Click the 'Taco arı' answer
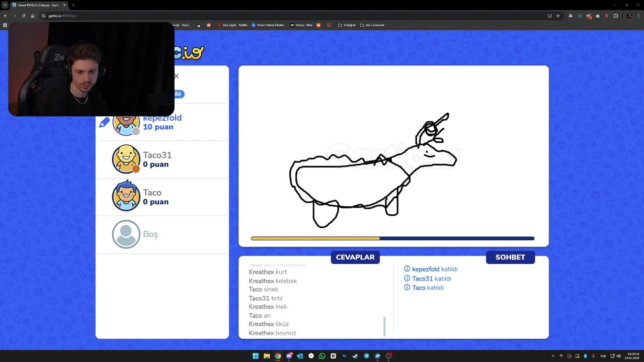The width and height of the screenshot is (644, 362). point(259,316)
